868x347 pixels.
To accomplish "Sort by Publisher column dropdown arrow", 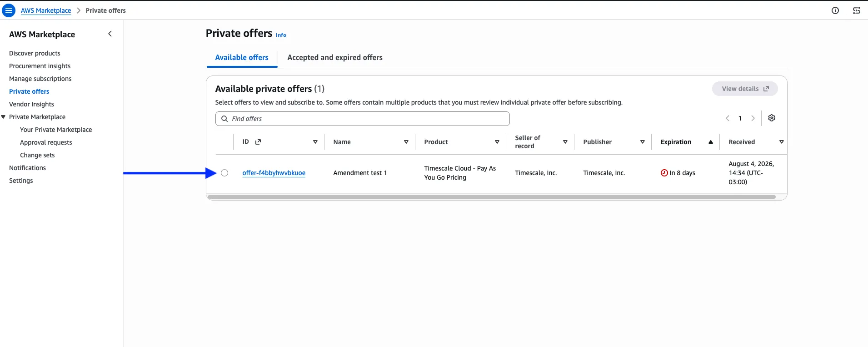I will [x=643, y=142].
